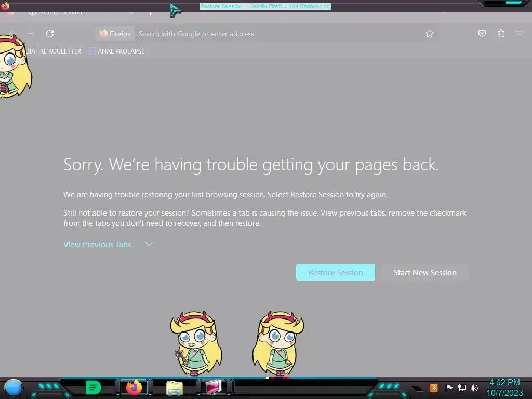Open the Action Center flag icon
Screen dimensions: 532x399
click(449, 388)
